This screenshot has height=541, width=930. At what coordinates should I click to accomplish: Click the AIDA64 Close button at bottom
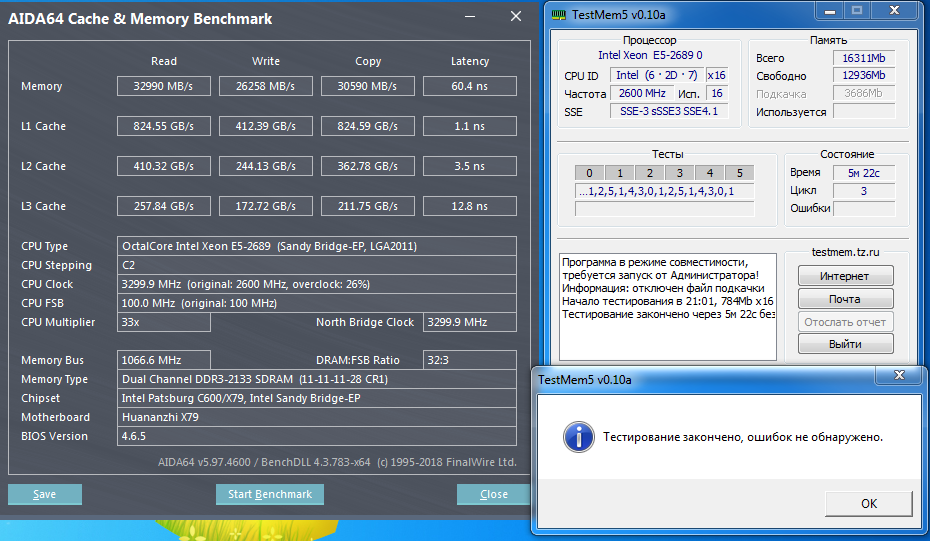493,494
